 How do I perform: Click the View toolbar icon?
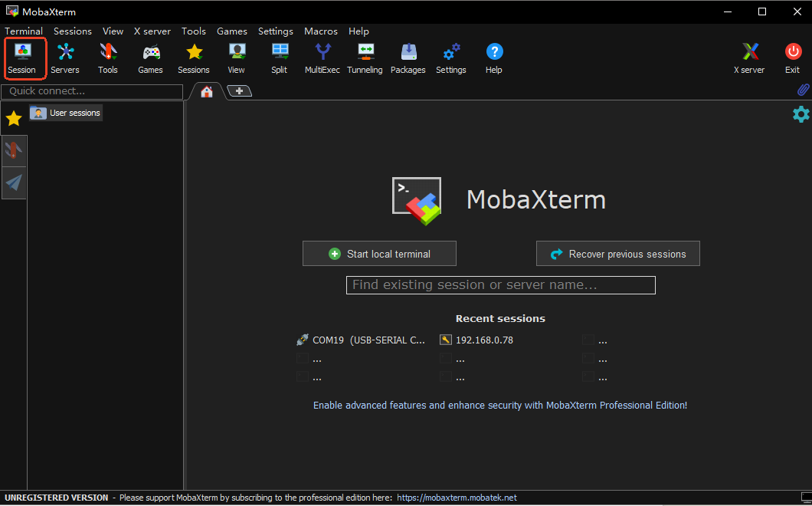point(237,58)
